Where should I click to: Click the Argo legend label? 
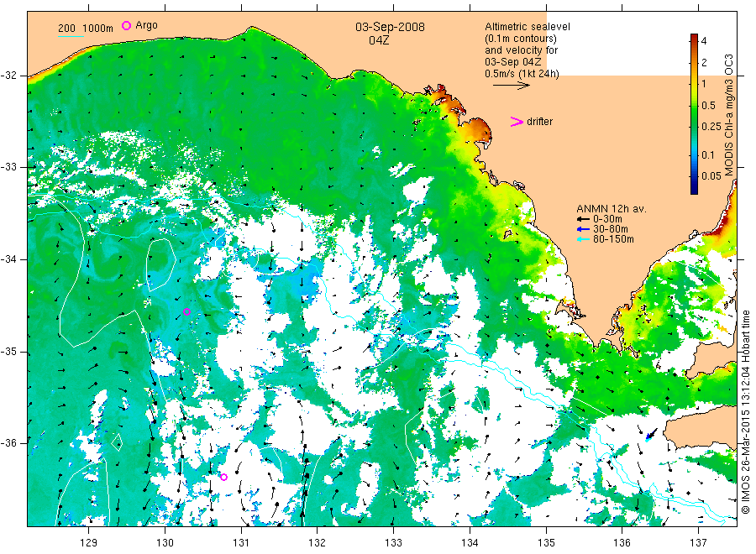click(x=146, y=25)
